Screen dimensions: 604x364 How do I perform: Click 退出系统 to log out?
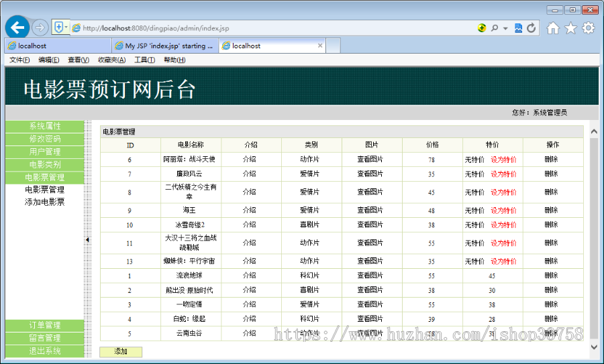click(45, 351)
